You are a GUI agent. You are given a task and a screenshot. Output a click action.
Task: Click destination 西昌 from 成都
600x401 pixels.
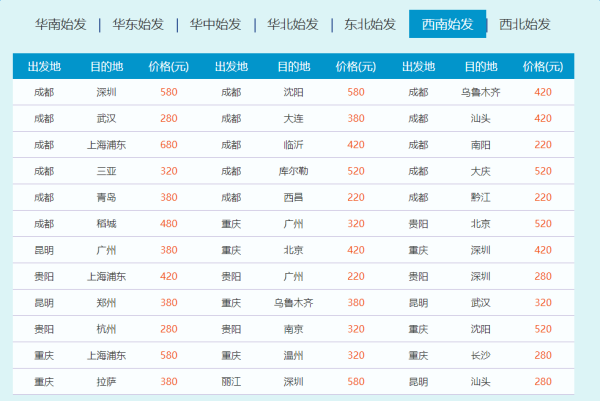point(293,197)
